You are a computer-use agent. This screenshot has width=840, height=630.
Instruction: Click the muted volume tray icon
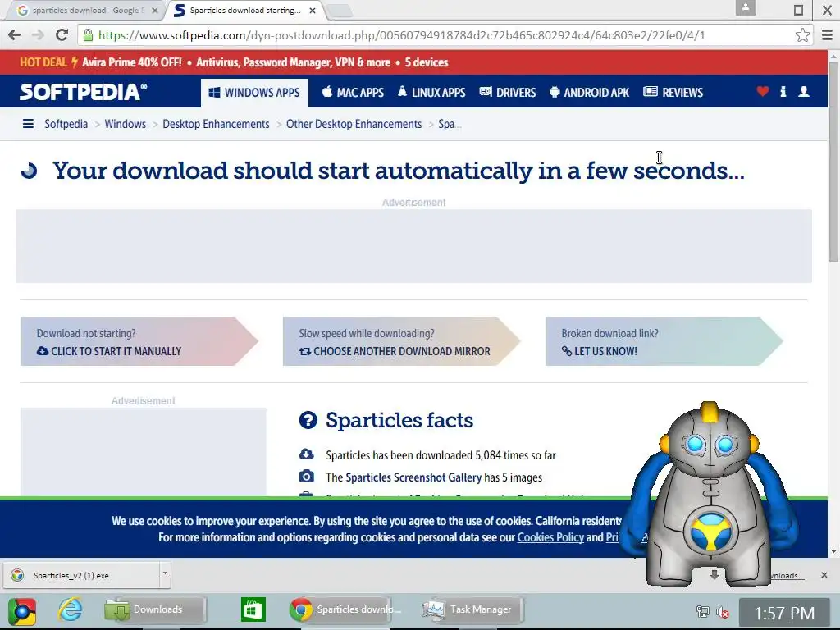point(723,612)
